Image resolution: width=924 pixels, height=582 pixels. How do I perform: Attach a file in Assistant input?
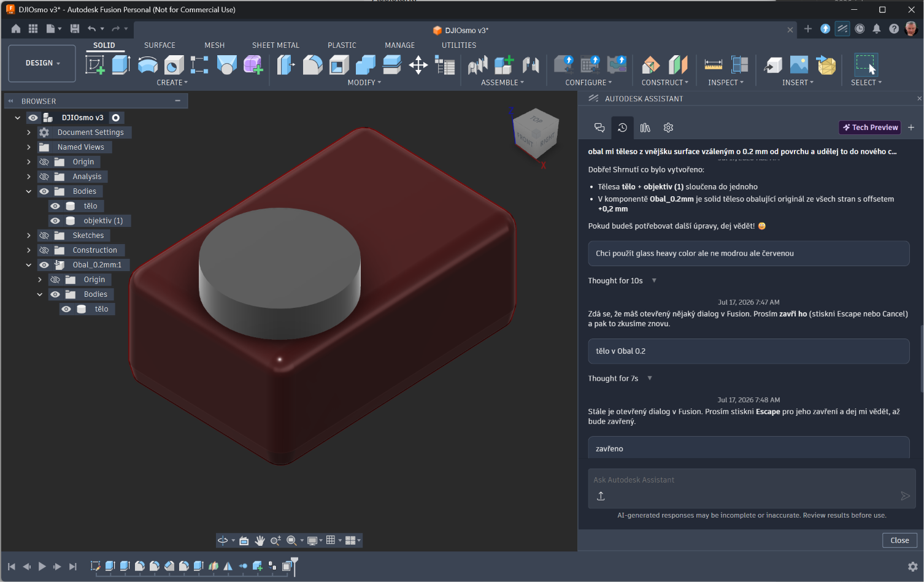601,496
